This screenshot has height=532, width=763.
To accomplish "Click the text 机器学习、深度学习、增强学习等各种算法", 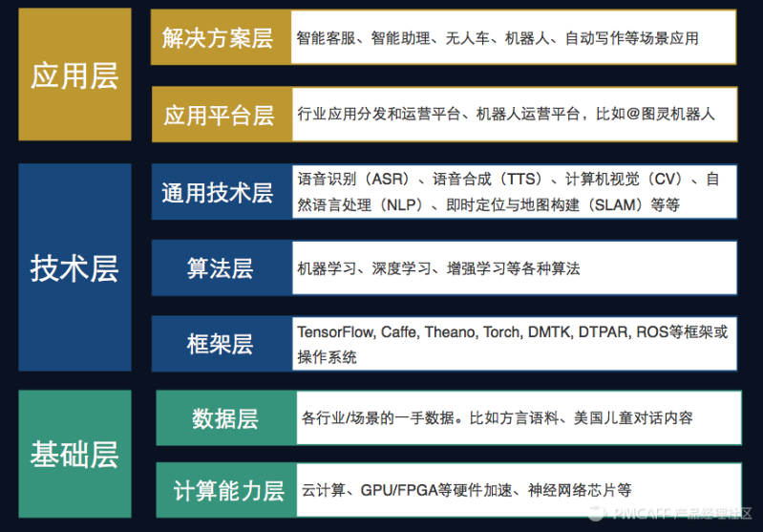I will click(438, 268).
